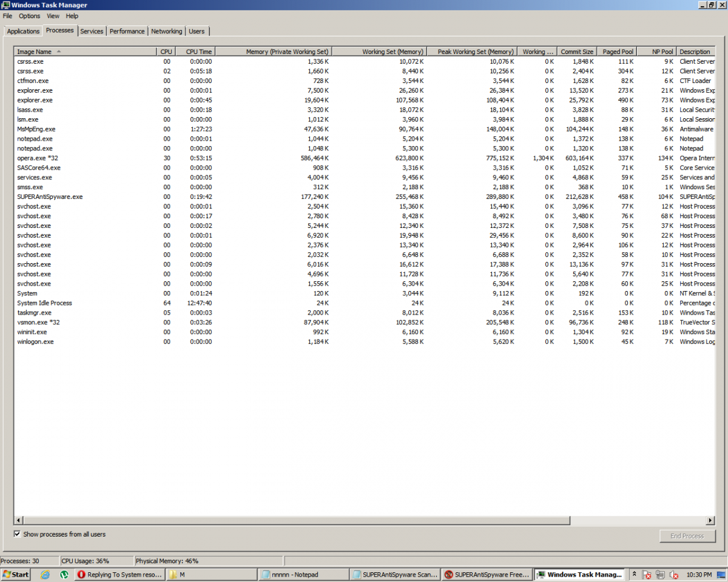728x582 pixels.
Task: Switch to the 'SUPERAntiSpyware Scan...' taskbar button
Action: click(x=394, y=575)
